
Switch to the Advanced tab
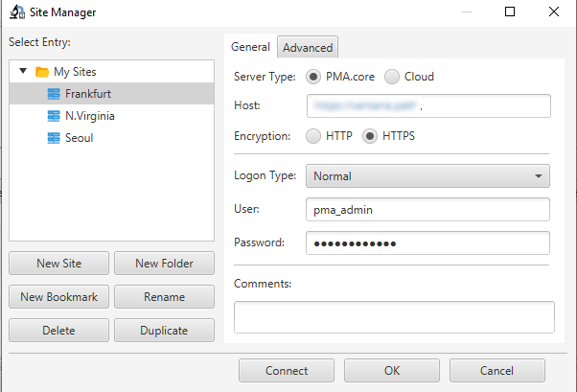(308, 48)
